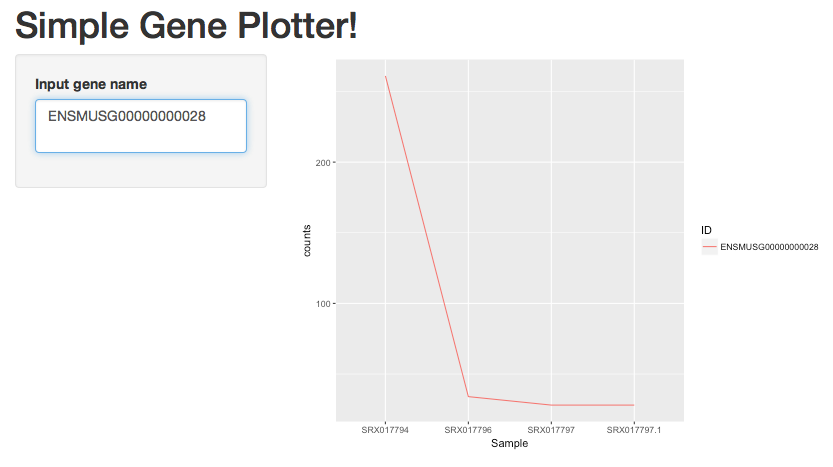The image size is (833, 467).
Task: Click the line's data point at SRX017796
Action: [x=468, y=396]
